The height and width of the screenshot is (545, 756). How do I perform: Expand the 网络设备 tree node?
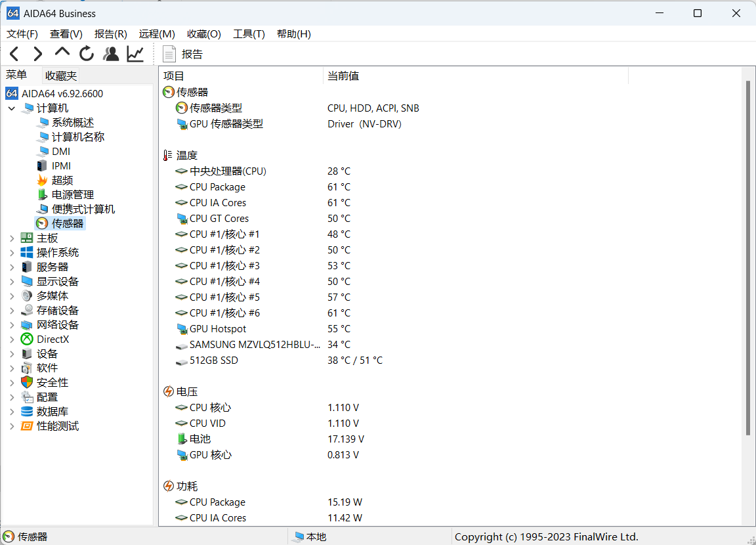click(12, 325)
